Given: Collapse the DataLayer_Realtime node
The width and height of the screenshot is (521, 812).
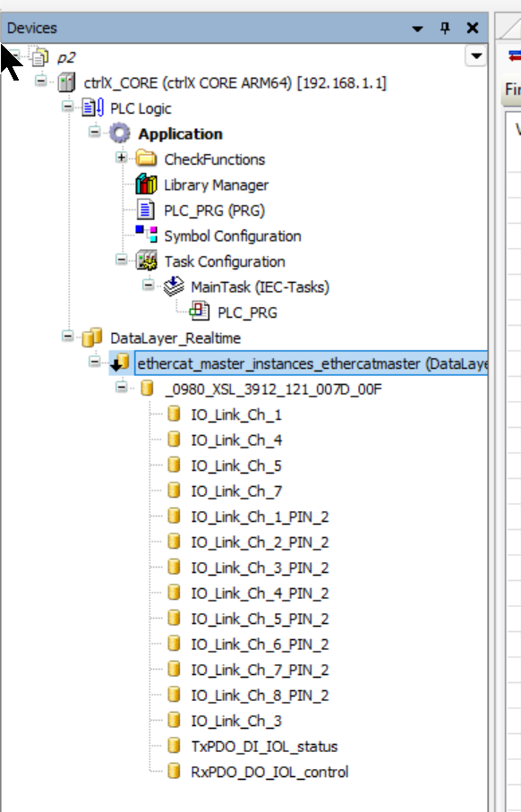Looking at the screenshot, I should click(67, 336).
